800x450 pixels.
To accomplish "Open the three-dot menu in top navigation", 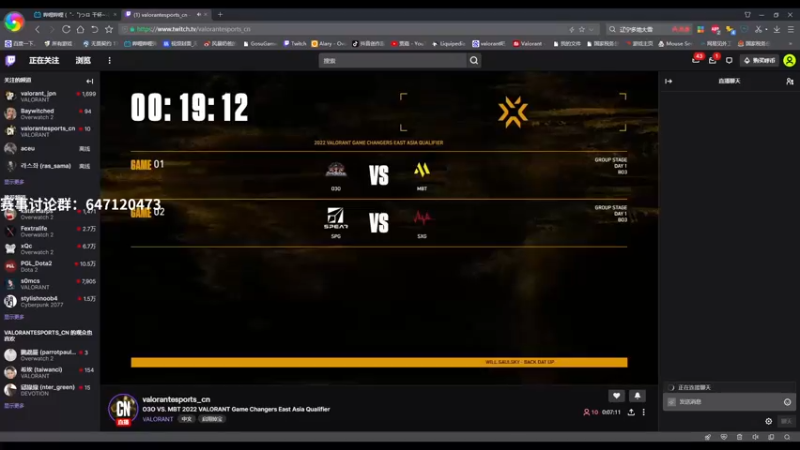I will pos(109,61).
